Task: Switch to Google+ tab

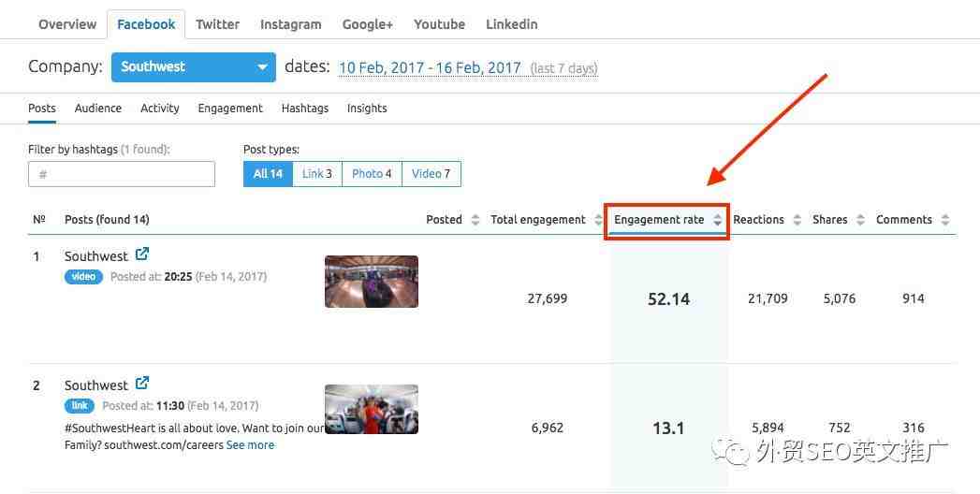Action: [x=368, y=24]
